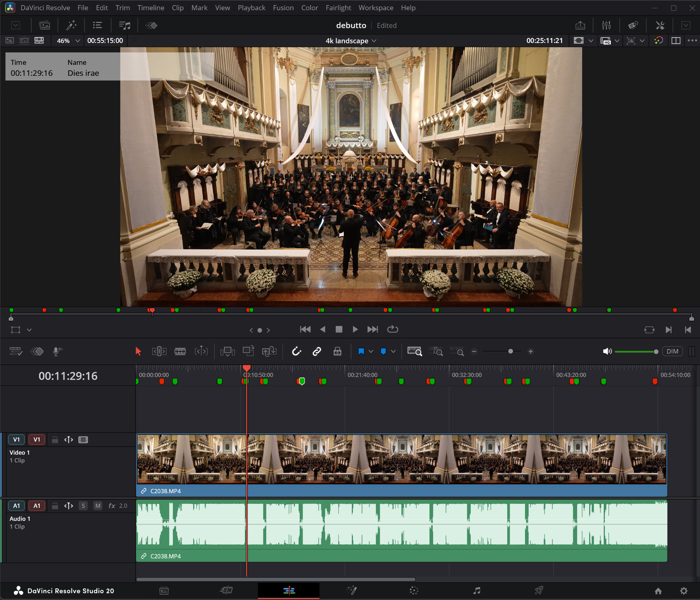
Task: Open the Fusion page
Action: pyautogui.click(x=352, y=591)
